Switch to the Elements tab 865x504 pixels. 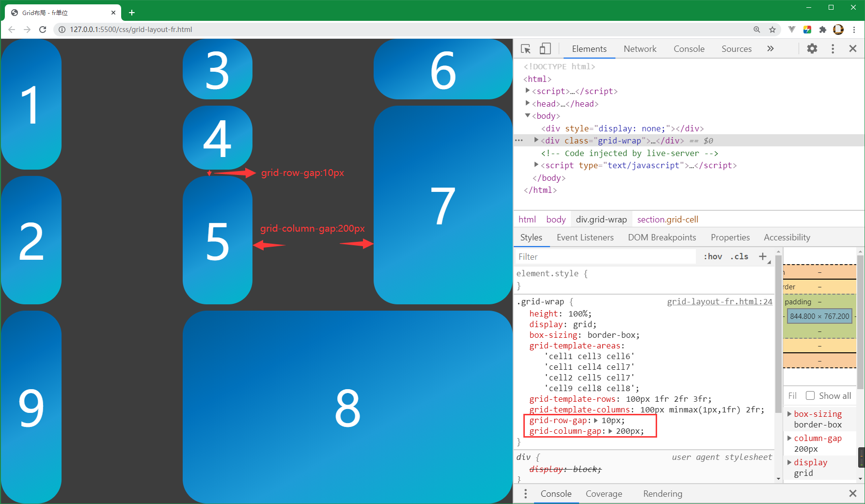[x=589, y=49]
